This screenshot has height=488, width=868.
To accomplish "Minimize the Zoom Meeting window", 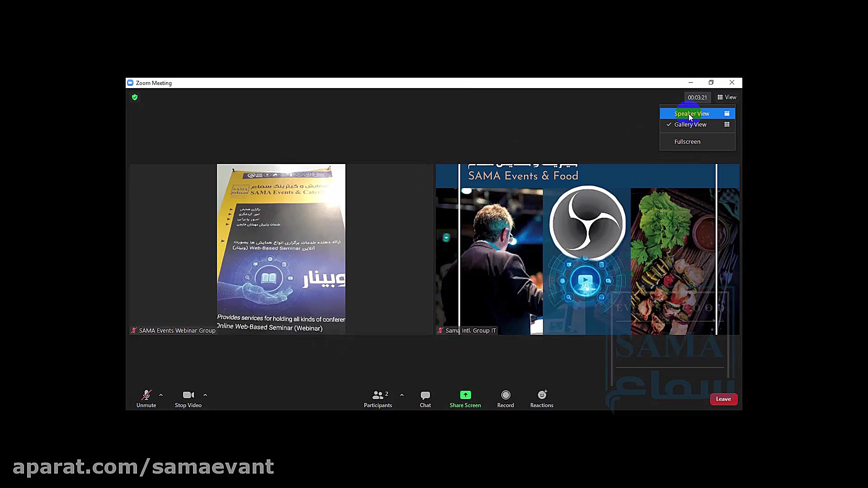I will click(690, 83).
